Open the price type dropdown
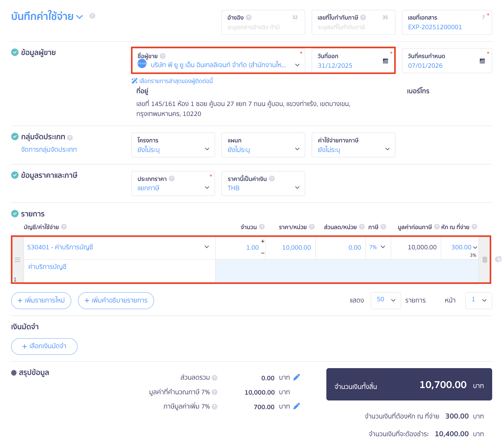504x444 pixels. click(173, 183)
